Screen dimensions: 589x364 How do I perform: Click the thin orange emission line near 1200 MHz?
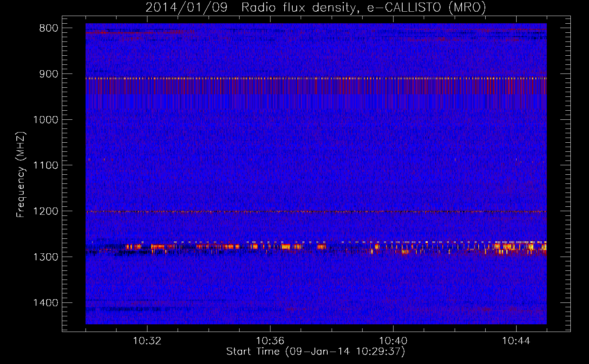pos(316,211)
